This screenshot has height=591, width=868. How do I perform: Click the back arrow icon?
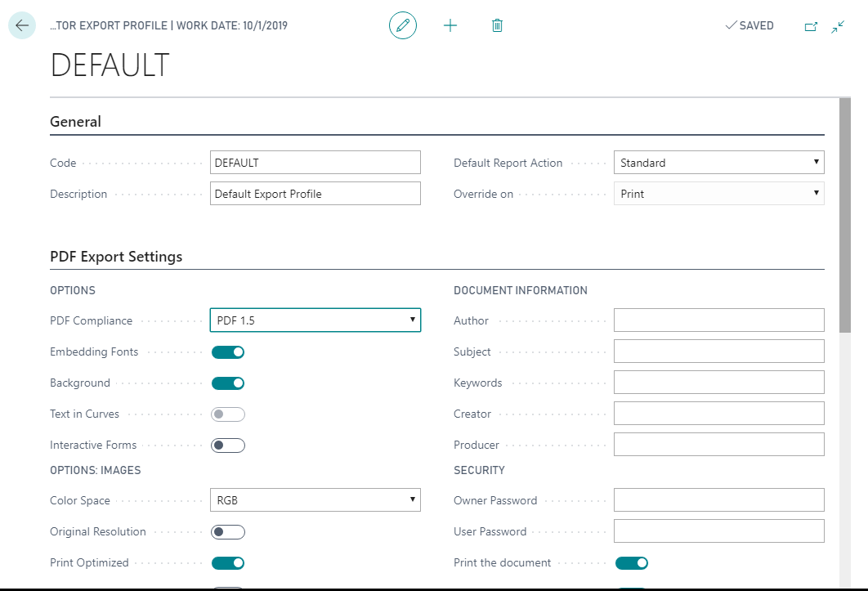pos(22,25)
